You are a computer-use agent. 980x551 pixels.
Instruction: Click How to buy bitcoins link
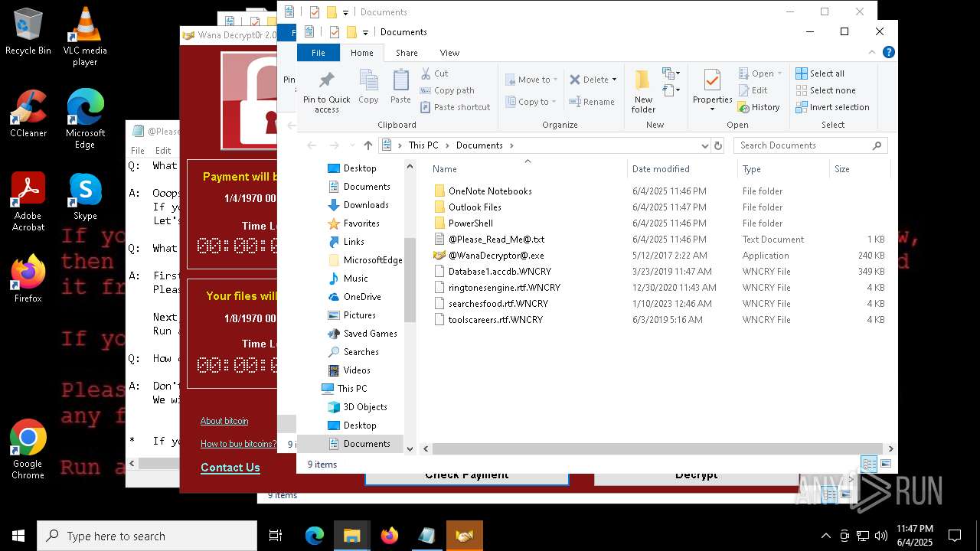[x=238, y=444]
